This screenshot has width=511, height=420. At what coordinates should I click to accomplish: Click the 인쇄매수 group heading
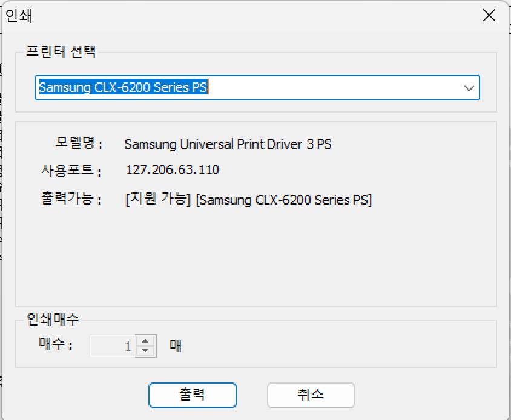point(53,320)
